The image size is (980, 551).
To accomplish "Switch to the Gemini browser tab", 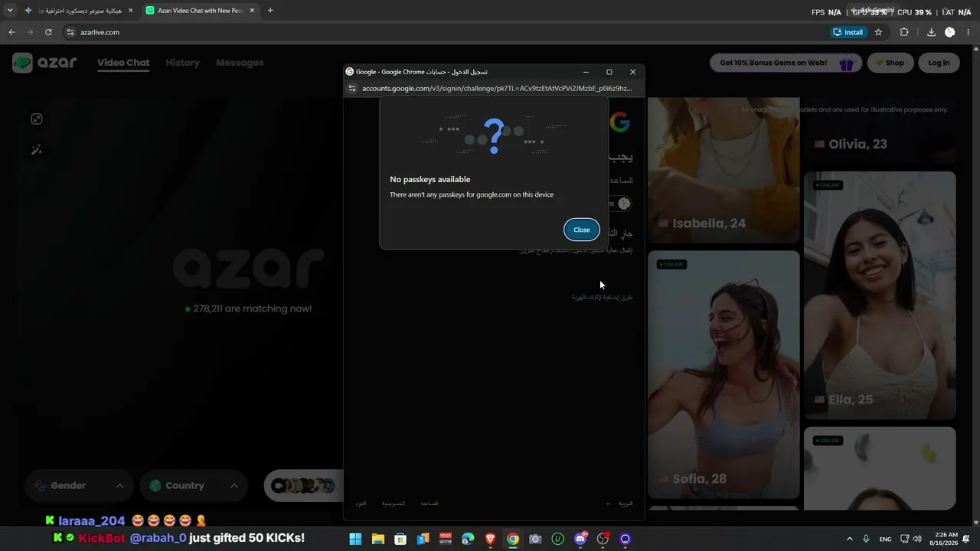I will (78, 11).
